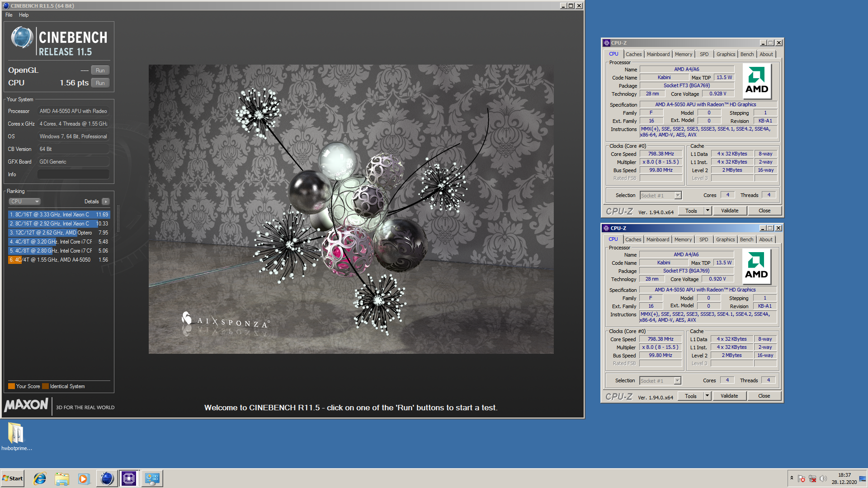The width and height of the screenshot is (868, 488).
Task: Click the MAXON logo
Action: point(26,405)
